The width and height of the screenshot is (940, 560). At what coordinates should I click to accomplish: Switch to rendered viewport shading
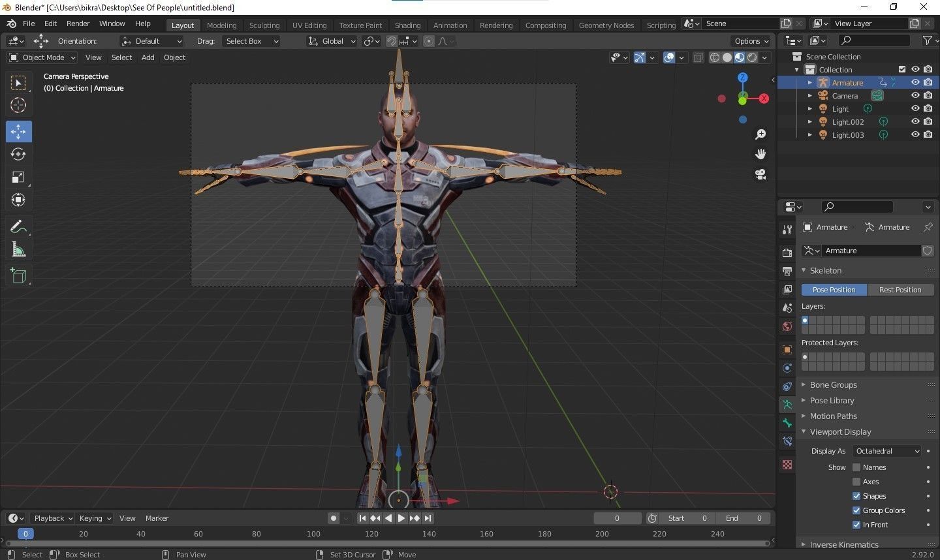point(752,57)
